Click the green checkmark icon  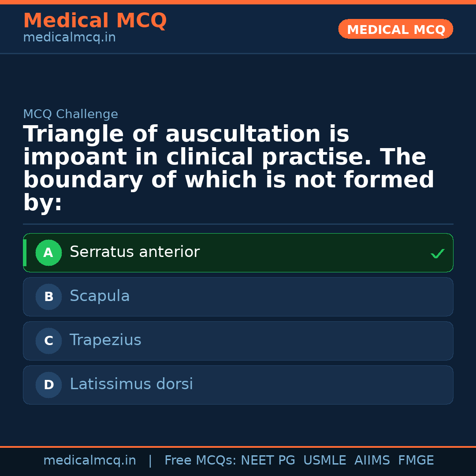(x=437, y=254)
